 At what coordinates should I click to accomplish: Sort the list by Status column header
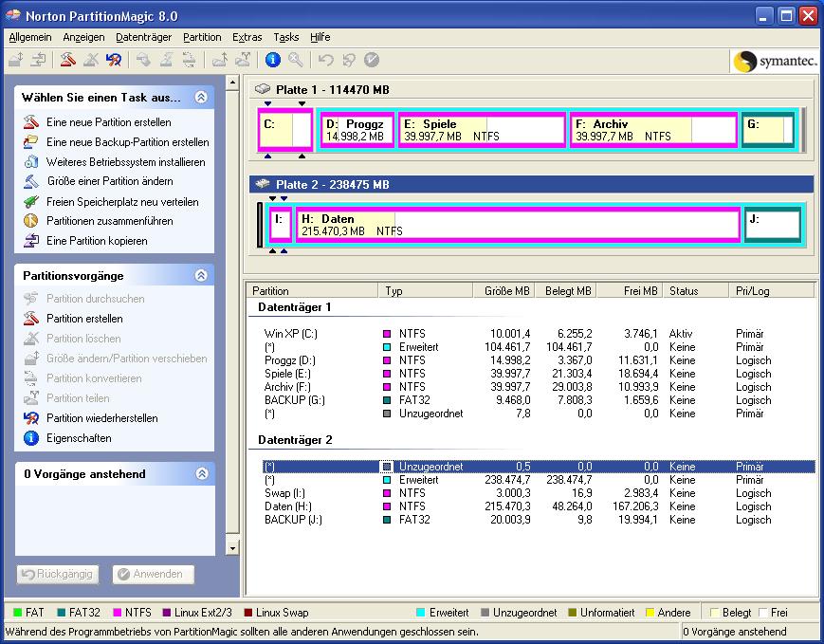tap(695, 291)
